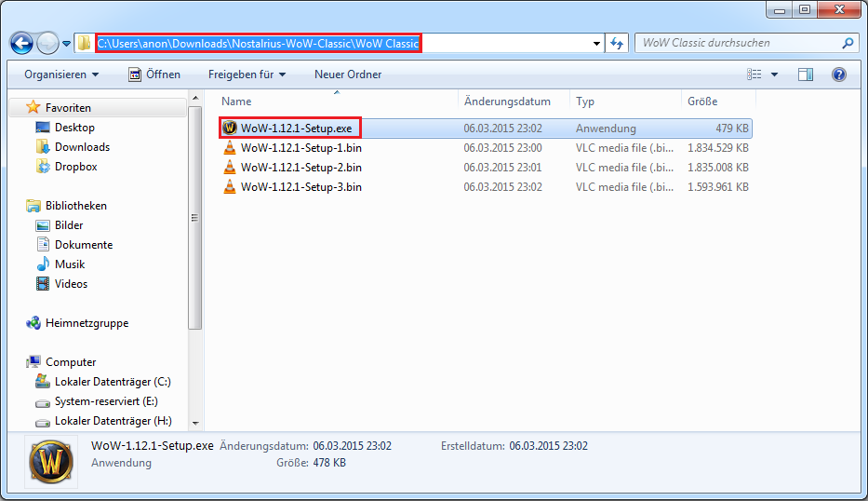The height and width of the screenshot is (501, 868).
Task: Click '1.834.529 KB' size cell
Action: click(718, 148)
